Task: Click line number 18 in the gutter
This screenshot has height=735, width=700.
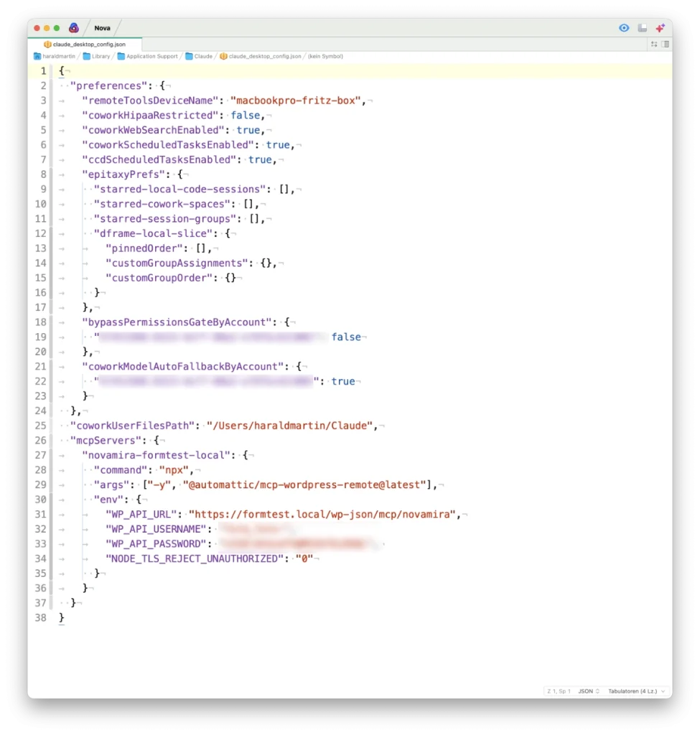Action: coord(40,322)
